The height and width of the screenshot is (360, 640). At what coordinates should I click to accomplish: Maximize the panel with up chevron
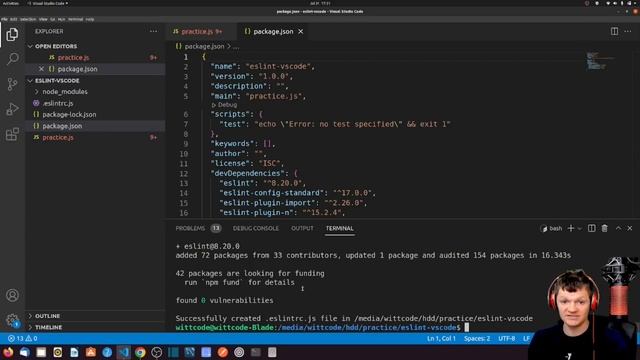pos(618,228)
